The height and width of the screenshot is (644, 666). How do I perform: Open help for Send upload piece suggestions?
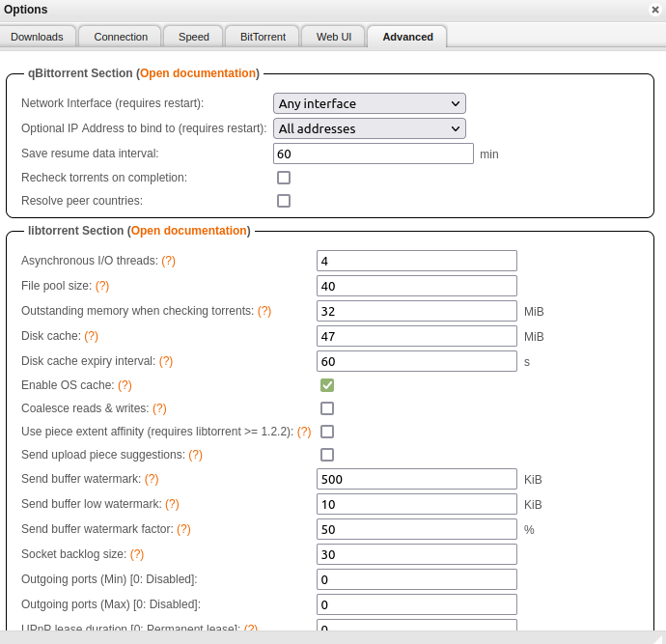(195, 455)
